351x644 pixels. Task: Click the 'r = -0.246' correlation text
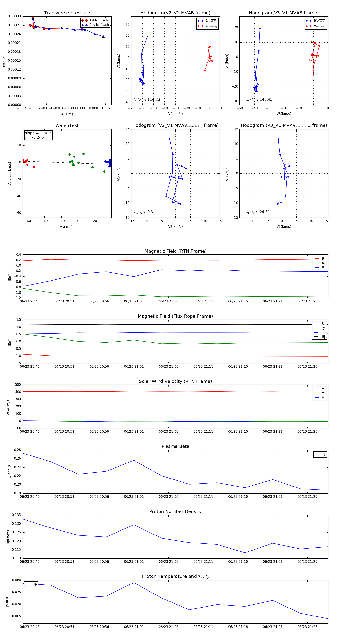(35, 137)
